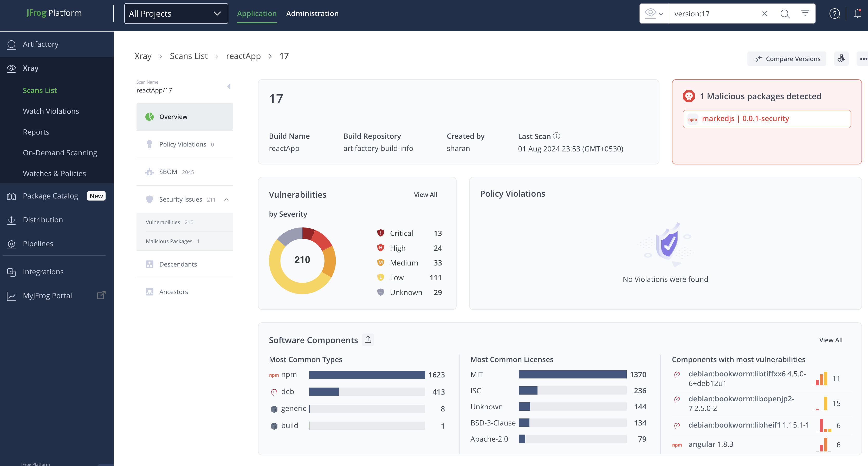This screenshot has height=466, width=868.
Task: Collapse the Security Issues section
Action: [226, 199]
